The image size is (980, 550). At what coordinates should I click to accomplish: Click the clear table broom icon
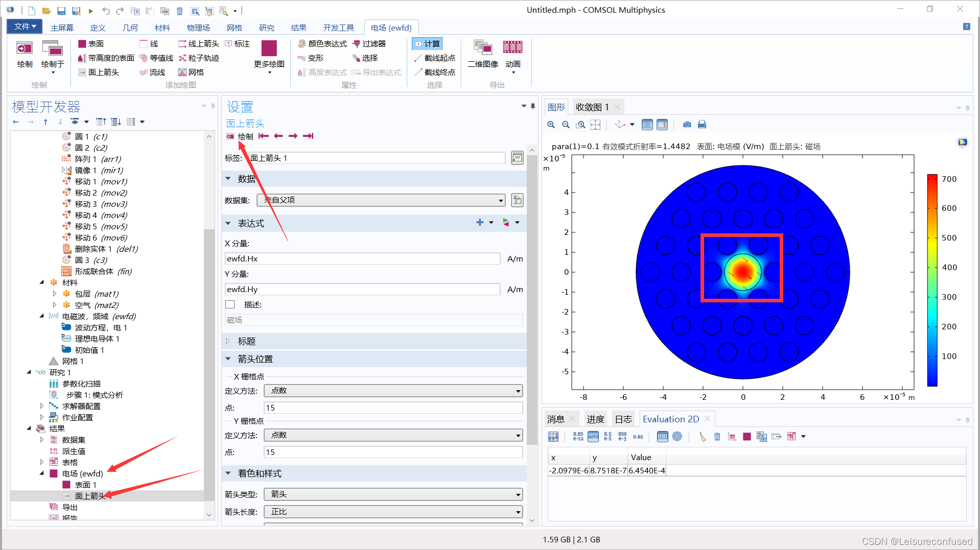coord(703,437)
